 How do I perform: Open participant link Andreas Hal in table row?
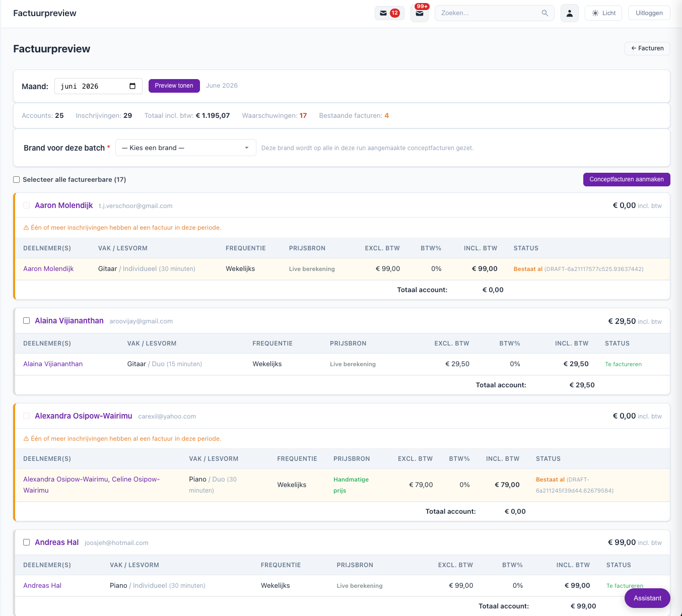42,586
